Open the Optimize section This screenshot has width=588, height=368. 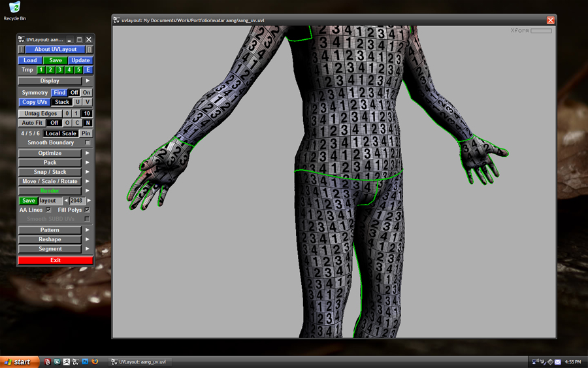click(x=50, y=153)
